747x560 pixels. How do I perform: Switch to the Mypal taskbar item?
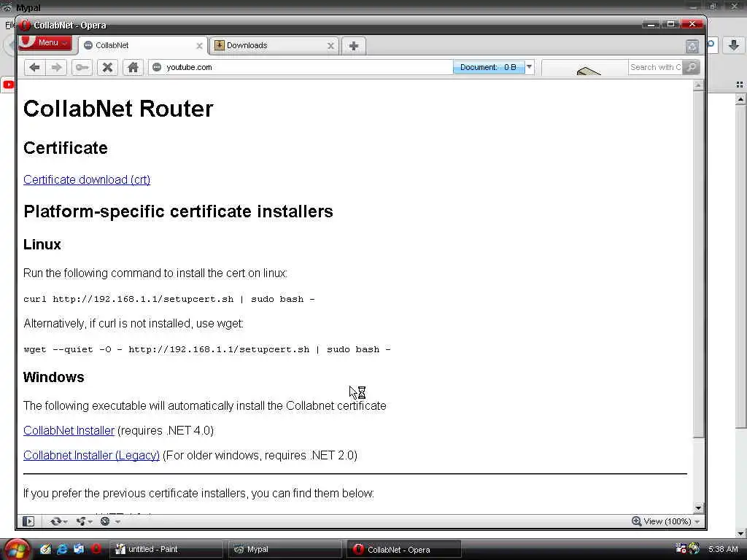(x=285, y=550)
